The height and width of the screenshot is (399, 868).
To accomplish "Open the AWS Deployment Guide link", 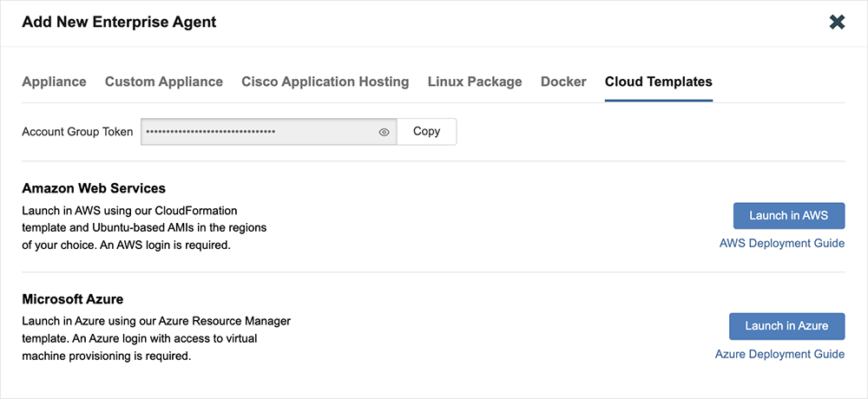I will [781, 243].
